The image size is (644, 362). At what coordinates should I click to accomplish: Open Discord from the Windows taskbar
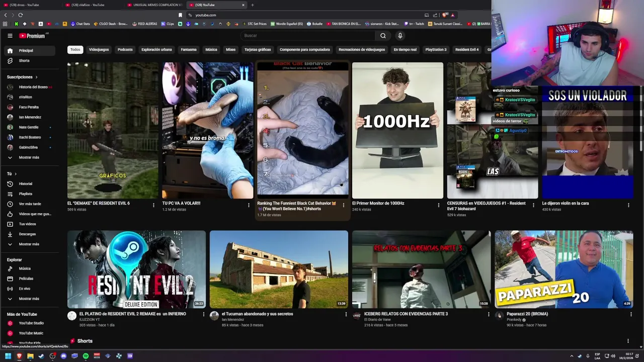(x=63, y=356)
